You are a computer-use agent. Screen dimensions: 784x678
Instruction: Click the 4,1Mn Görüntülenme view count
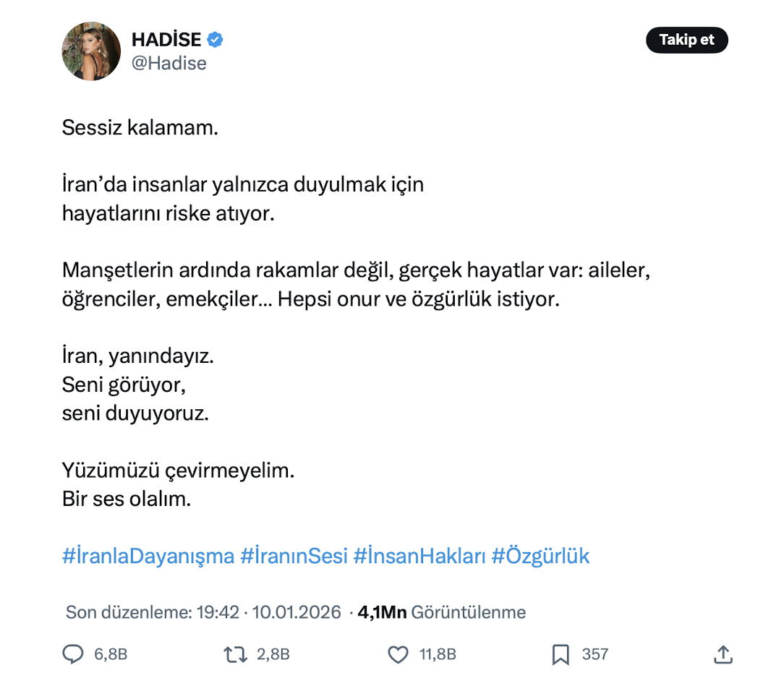click(x=440, y=612)
